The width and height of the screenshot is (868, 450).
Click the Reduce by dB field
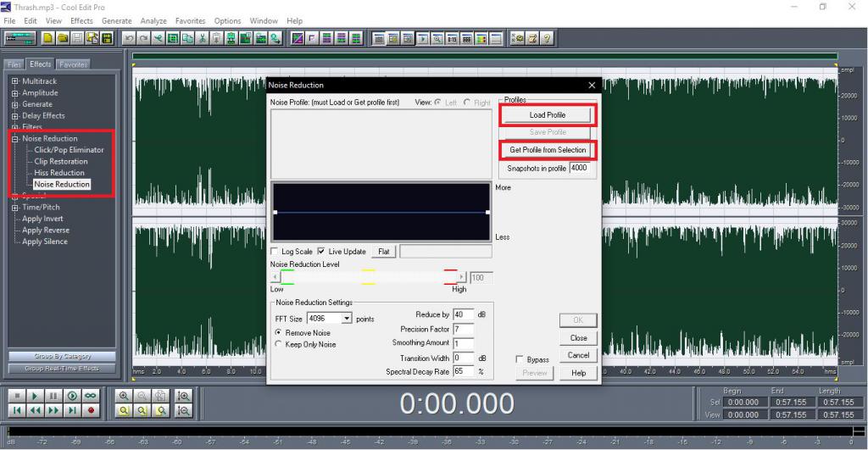pyautogui.click(x=464, y=314)
